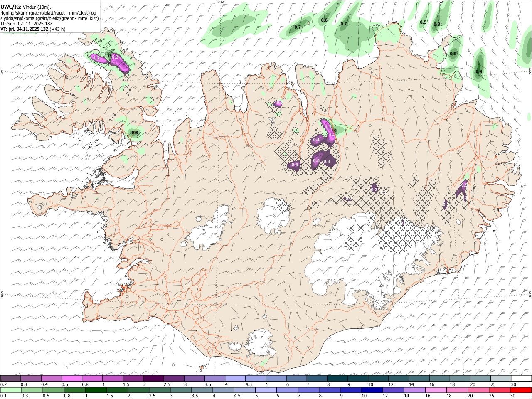Click the Hofsjökull glacier white area in central Iceland

click(x=272, y=216)
